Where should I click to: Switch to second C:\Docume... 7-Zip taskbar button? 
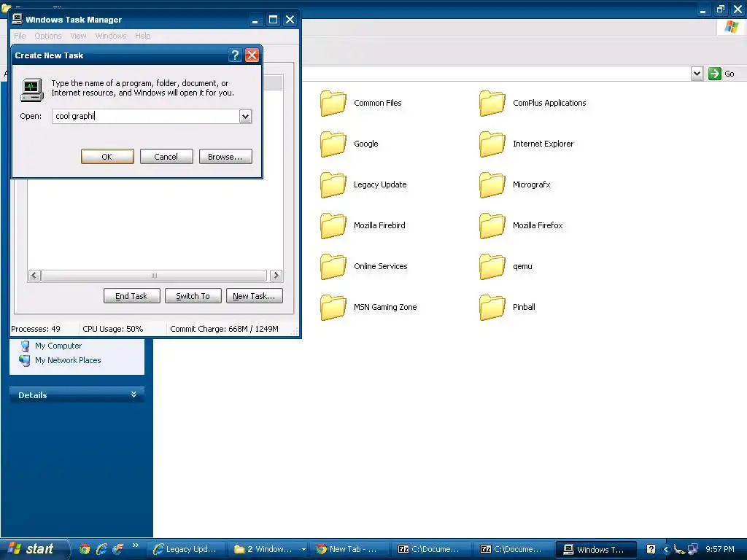[x=514, y=550]
